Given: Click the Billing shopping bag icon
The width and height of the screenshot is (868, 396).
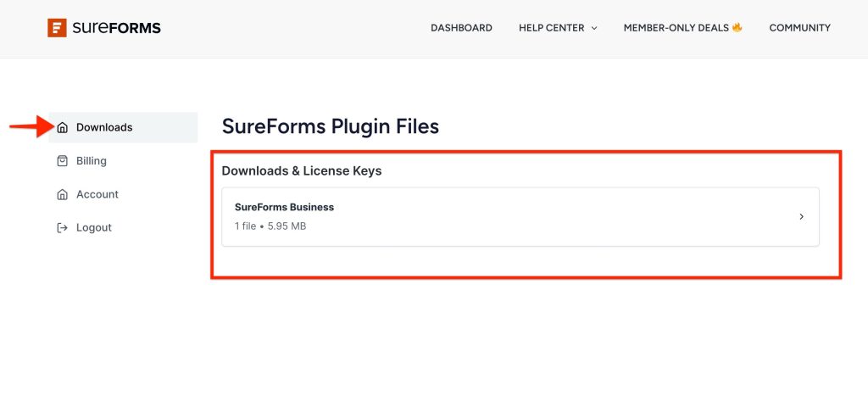Looking at the screenshot, I should (63, 160).
